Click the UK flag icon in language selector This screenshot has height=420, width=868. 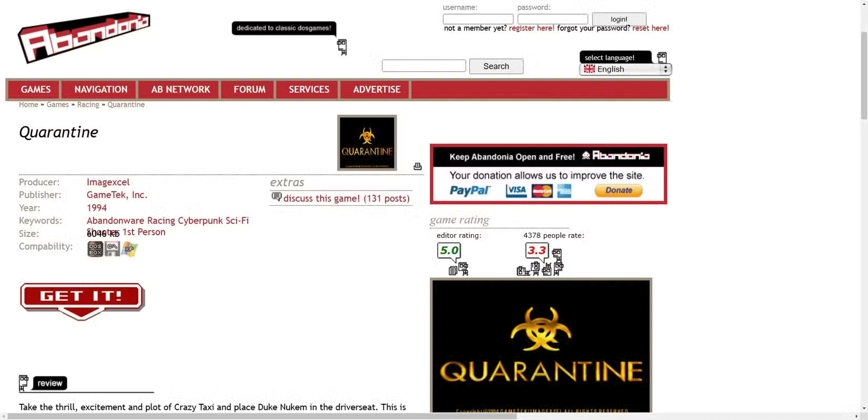tap(589, 69)
